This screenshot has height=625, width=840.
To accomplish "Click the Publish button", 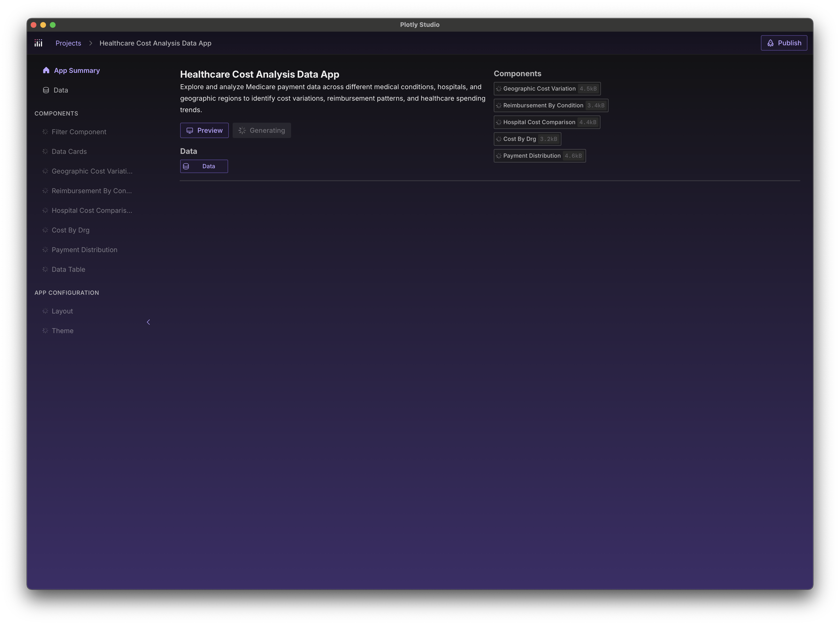I will 784,43.
